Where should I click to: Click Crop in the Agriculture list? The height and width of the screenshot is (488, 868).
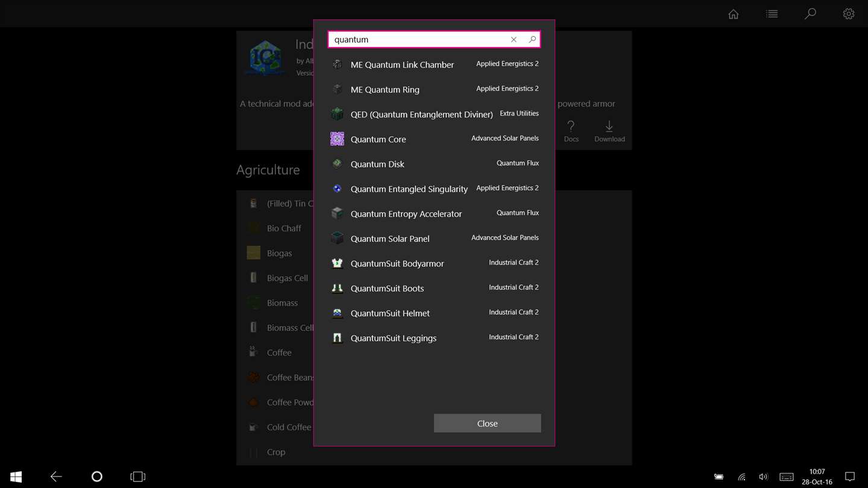point(276,452)
